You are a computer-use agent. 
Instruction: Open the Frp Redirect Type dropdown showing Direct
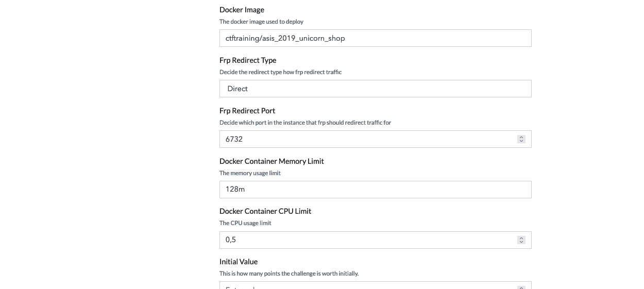[375, 89]
